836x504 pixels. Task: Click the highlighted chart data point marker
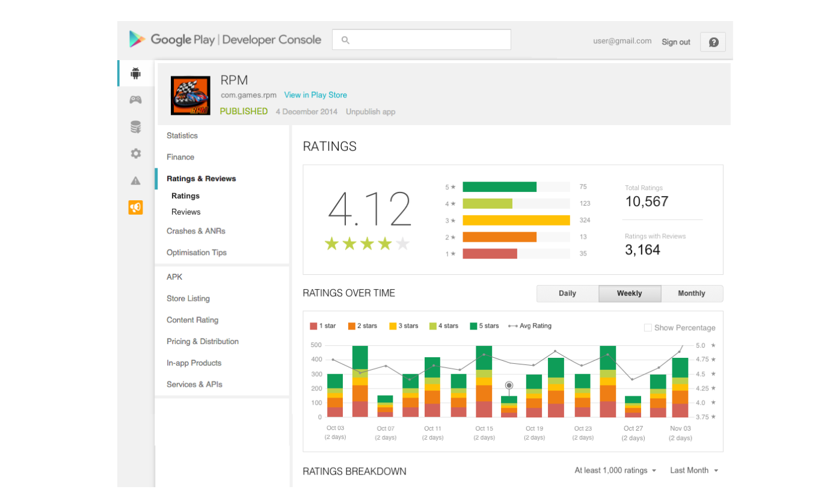tap(509, 385)
